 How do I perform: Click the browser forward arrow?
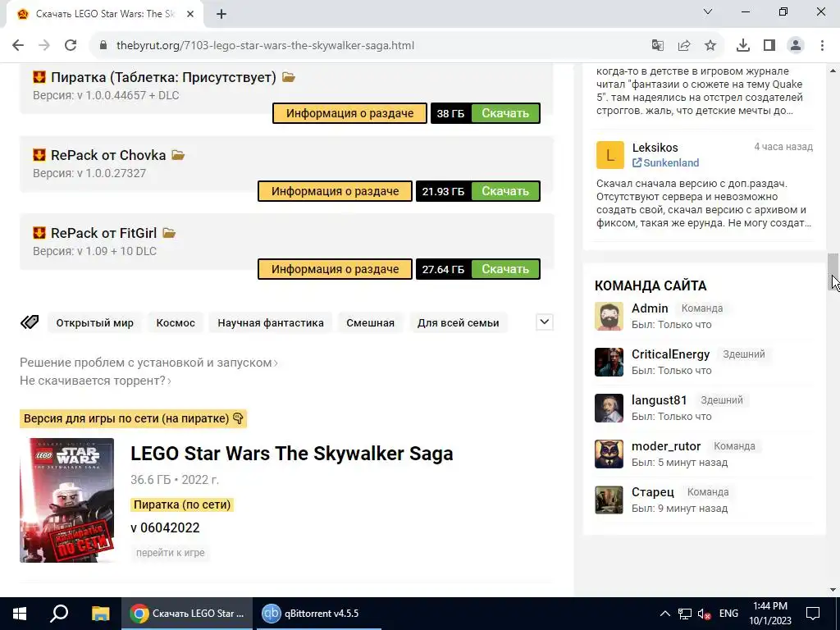(44, 46)
